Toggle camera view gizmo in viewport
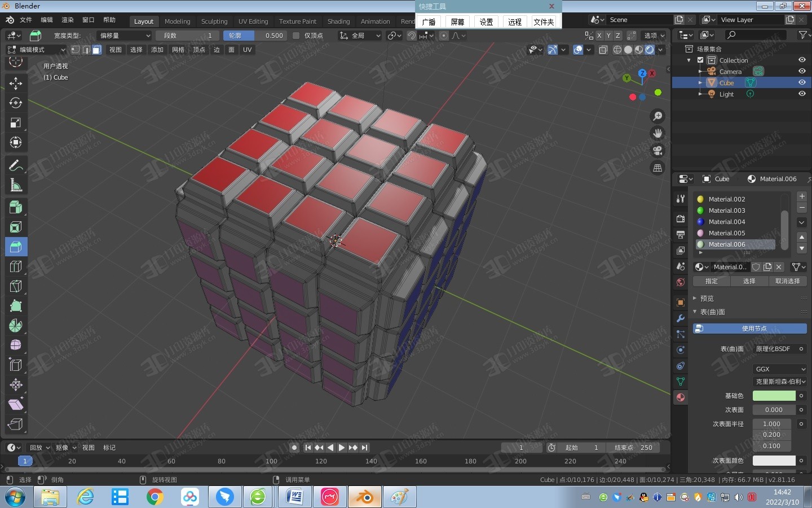The height and width of the screenshot is (508, 812). [x=657, y=151]
